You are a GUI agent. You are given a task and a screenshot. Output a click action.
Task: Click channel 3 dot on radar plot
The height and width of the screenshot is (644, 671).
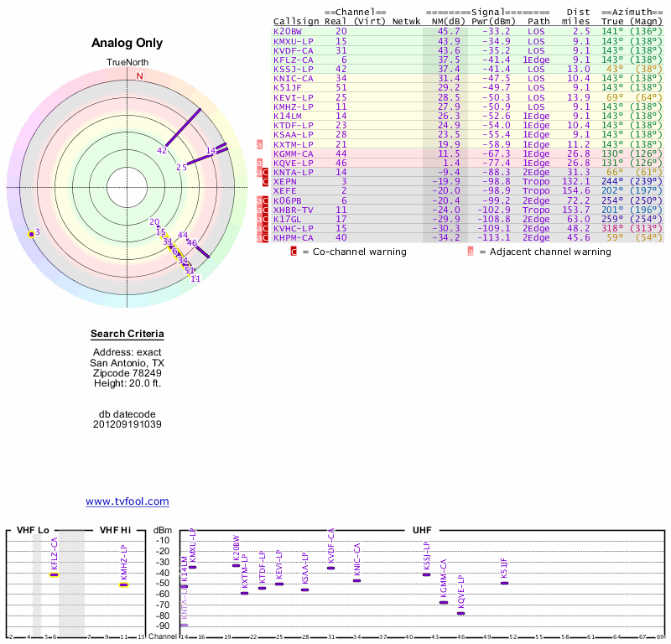[x=32, y=233]
